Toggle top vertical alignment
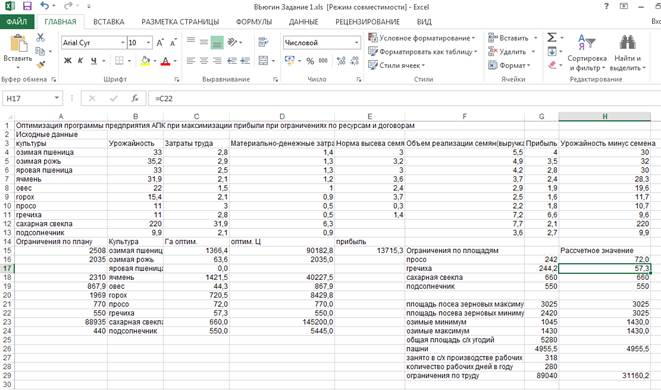This screenshot has height=390, width=661. [x=191, y=41]
